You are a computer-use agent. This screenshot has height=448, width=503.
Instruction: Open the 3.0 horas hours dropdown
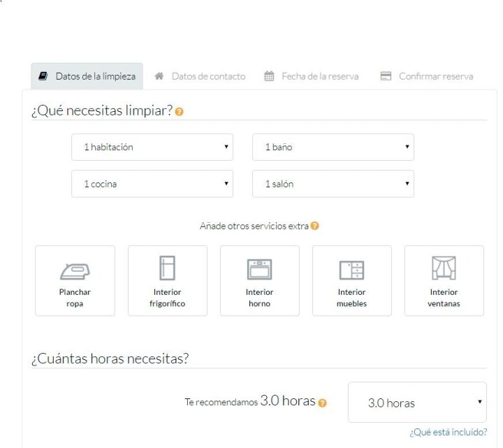click(417, 402)
